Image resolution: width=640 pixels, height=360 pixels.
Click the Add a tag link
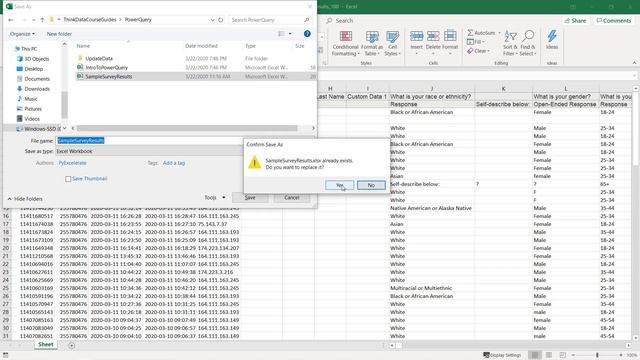[x=174, y=163]
